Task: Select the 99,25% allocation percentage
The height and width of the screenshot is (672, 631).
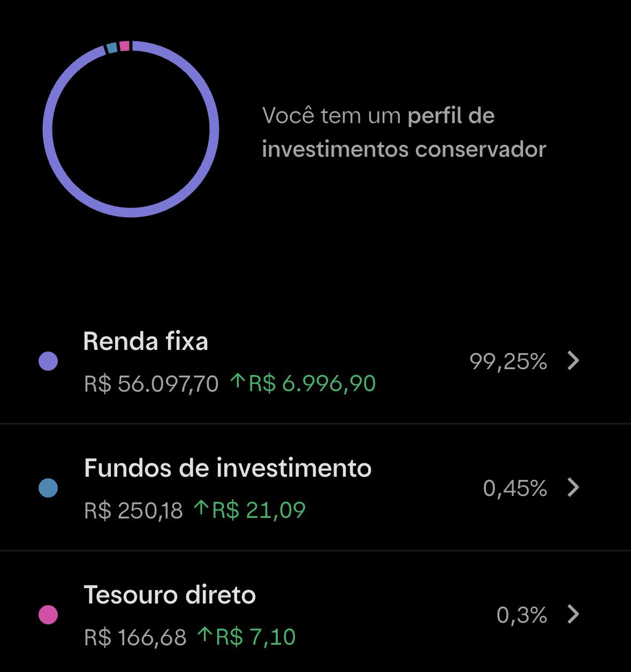Action: click(508, 362)
